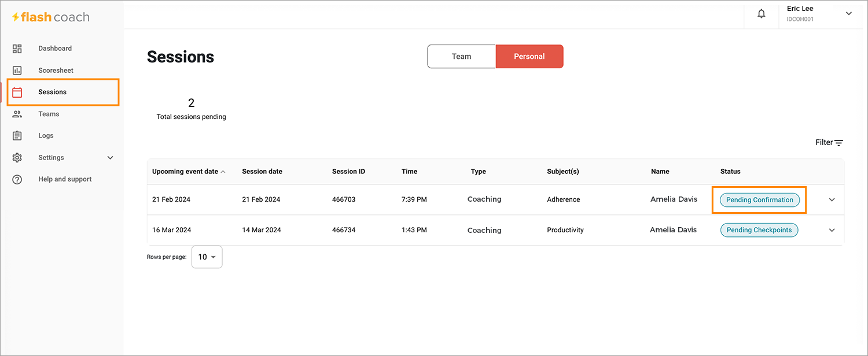Viewport: 868px width, 356px height.
Task: Click the filter lines icon
Action: (839, 143)
